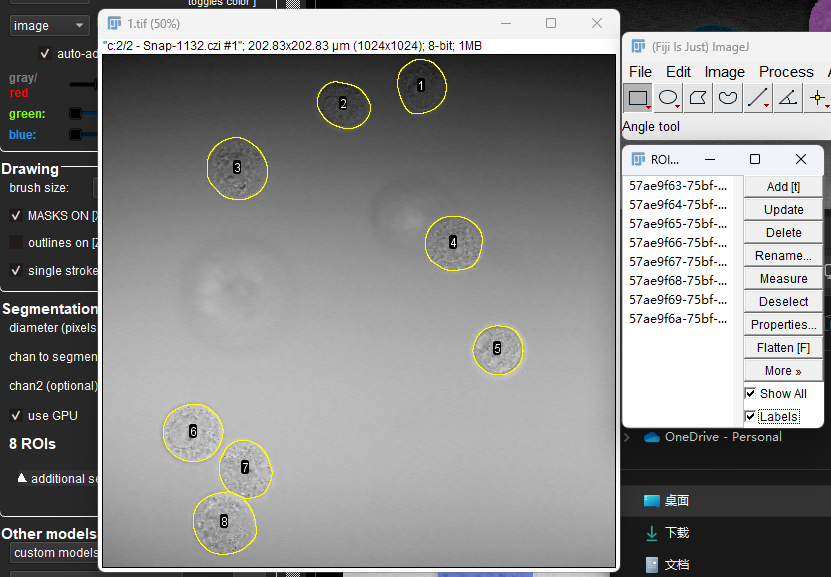Click cell ROI labeled 1 in image
The height and width of the screenshot is (577, 831).
click(x=422, y=86)
